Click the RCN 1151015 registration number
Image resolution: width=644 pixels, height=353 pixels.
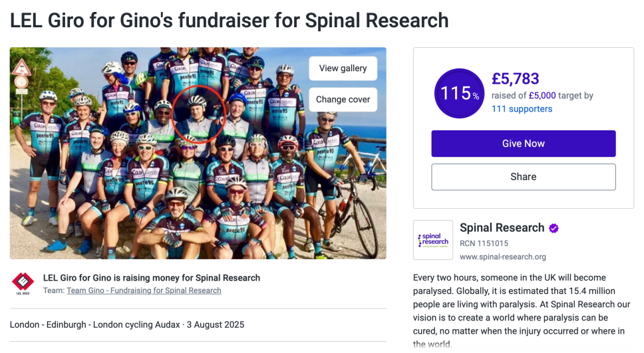point(484,243)
